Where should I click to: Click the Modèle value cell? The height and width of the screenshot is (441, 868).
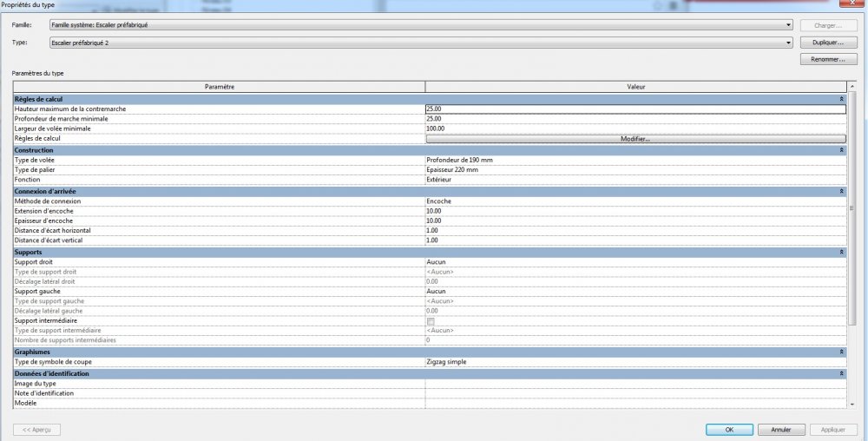(x=635, y=404)
